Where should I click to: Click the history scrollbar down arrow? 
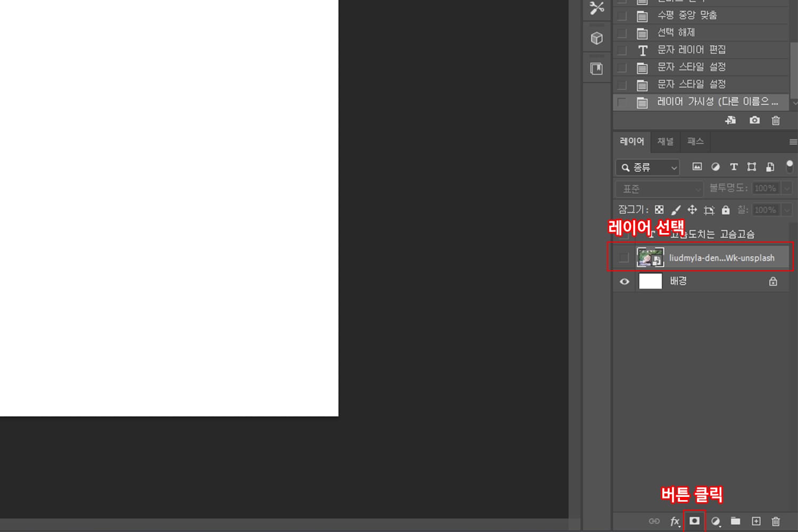tap(795, 103)
